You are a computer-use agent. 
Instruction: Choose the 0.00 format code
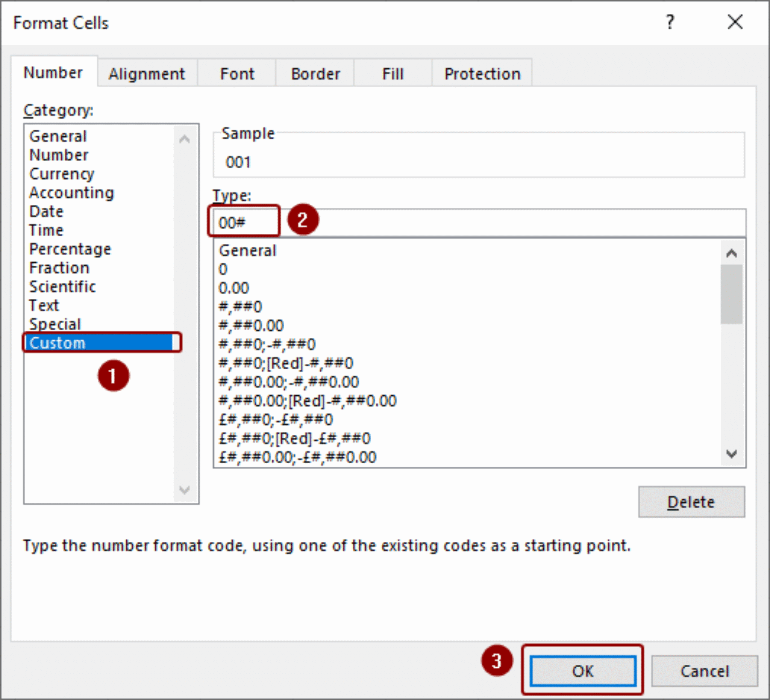(233, 288)
